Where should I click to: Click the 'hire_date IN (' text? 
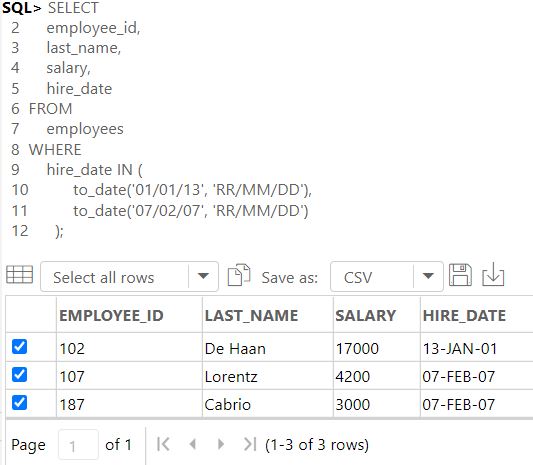(x=94, y=170)
